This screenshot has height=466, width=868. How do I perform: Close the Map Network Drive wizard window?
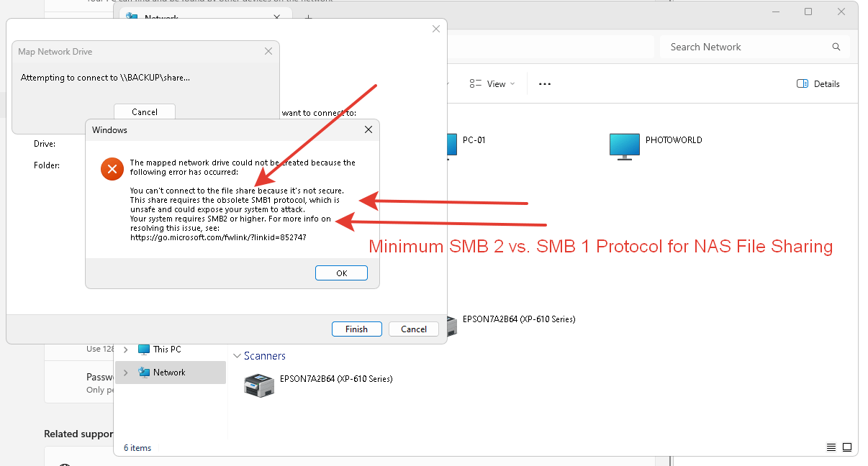[435, 29]
